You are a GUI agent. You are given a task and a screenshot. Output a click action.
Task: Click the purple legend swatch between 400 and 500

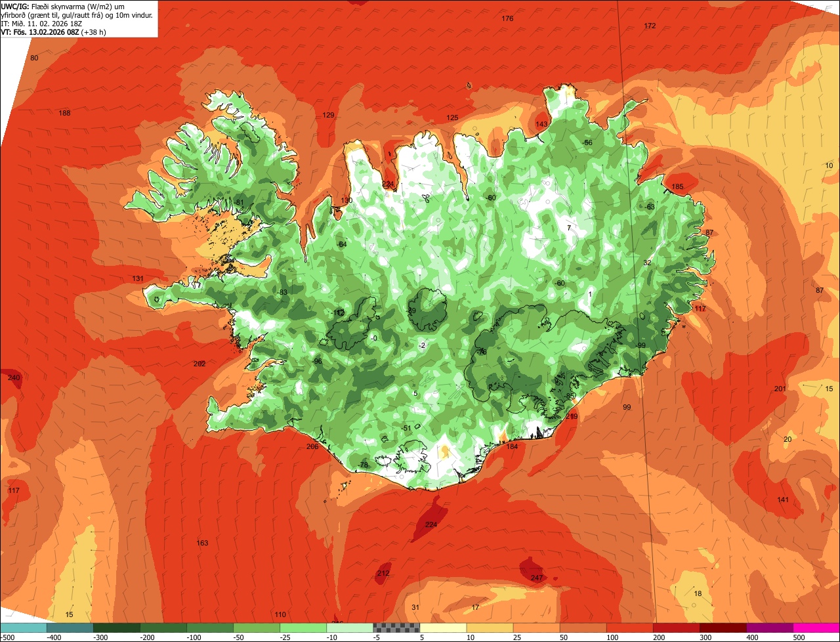click(769, 628)
